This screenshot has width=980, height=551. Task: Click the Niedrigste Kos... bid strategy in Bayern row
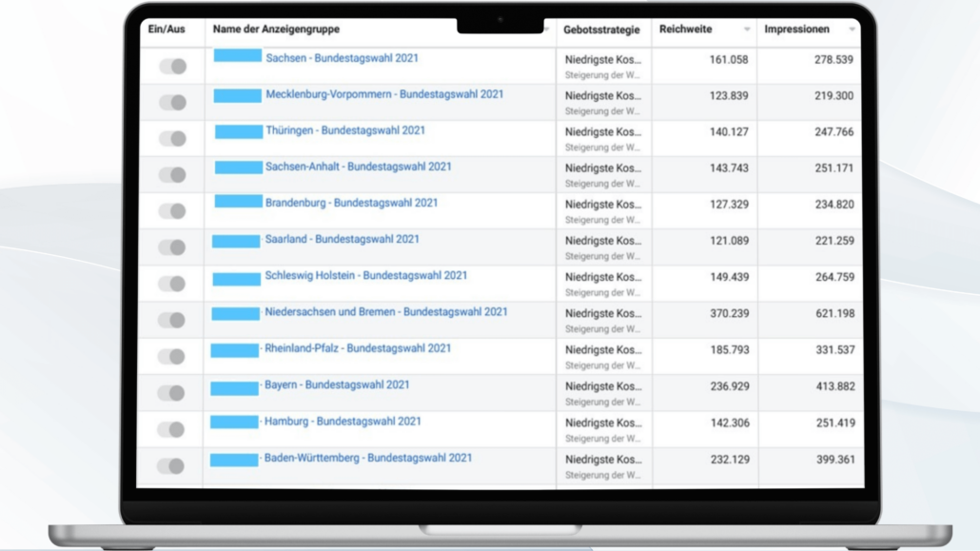pyautogui.click(x=603, y=387)
